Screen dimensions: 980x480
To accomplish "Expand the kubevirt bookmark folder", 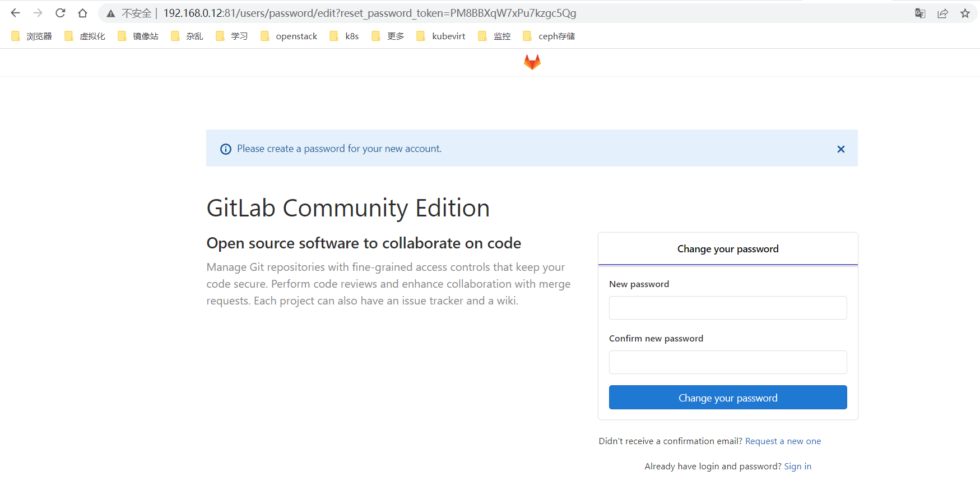I will tap(441, 36).
